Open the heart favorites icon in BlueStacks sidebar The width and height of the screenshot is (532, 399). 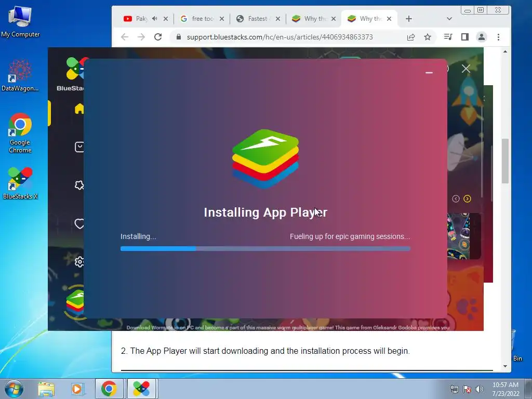point(79,223)
